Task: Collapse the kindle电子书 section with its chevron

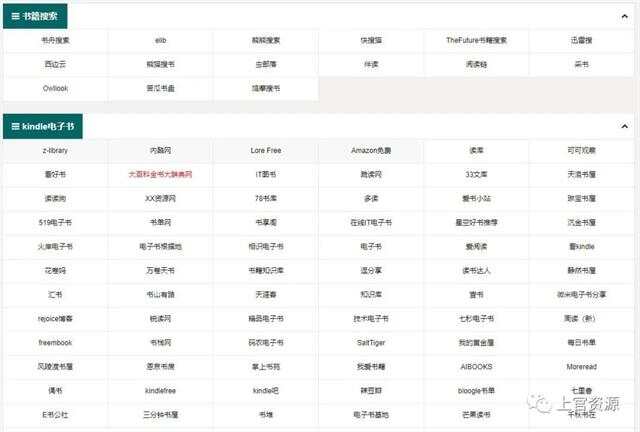Action: tap(624, 126)
